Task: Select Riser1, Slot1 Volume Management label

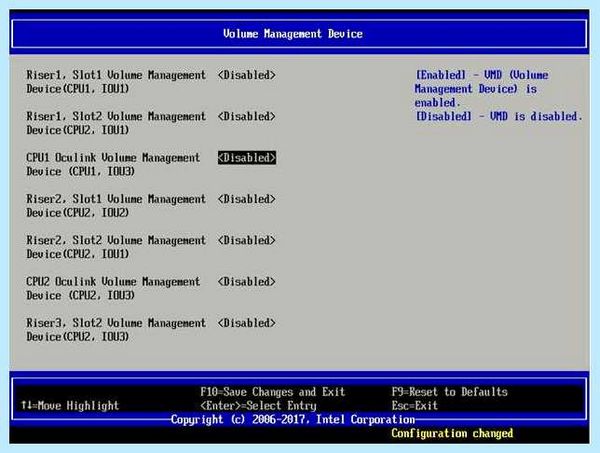Action: [116, 82]
